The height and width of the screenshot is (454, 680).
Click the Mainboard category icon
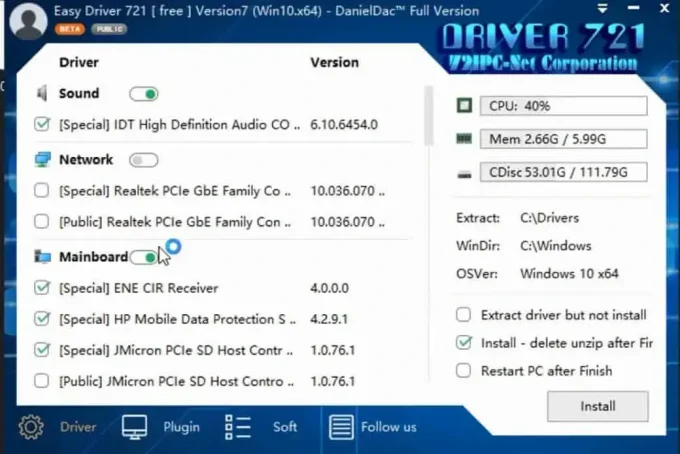[42, 257]
